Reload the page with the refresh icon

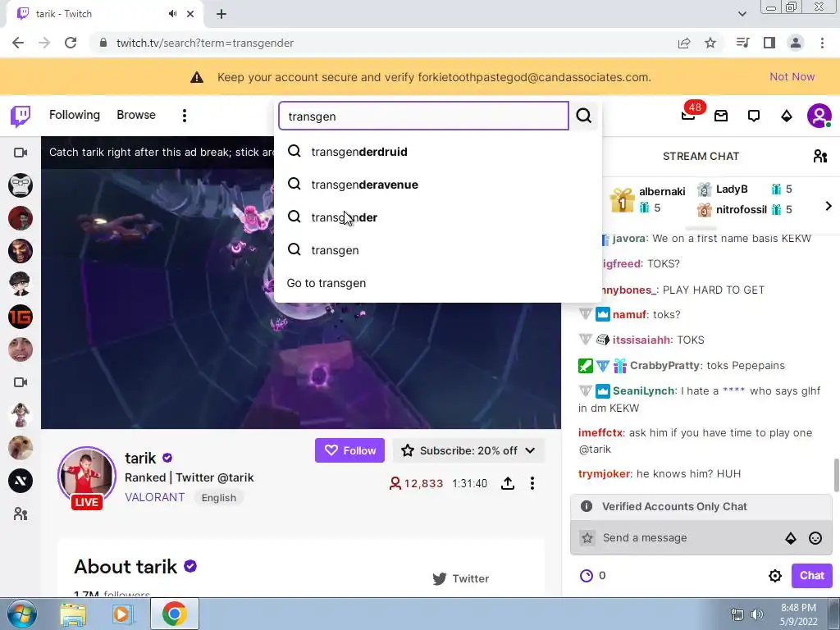click(x=71, y=43)
